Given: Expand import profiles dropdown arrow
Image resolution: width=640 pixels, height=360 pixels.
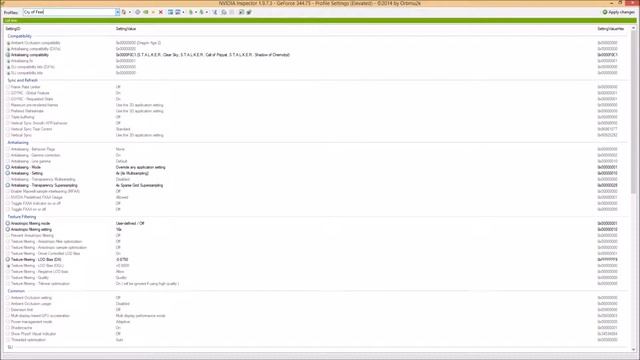Looking at the screenshot, I should coord(207,12).
